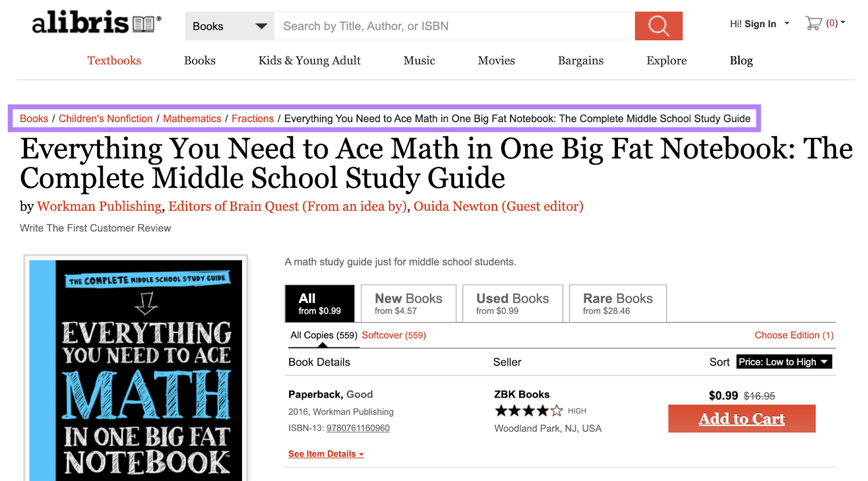Image resolution: width=868 pixels, height=481 pixels.
Task: Switch to Rare Books tab
Action: [x=618, y=303]
